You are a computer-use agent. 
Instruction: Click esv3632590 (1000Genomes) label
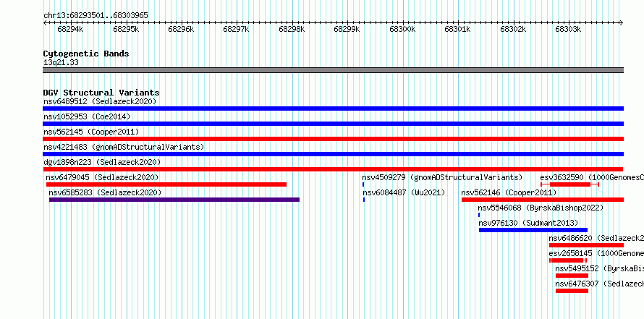[592, 177]
